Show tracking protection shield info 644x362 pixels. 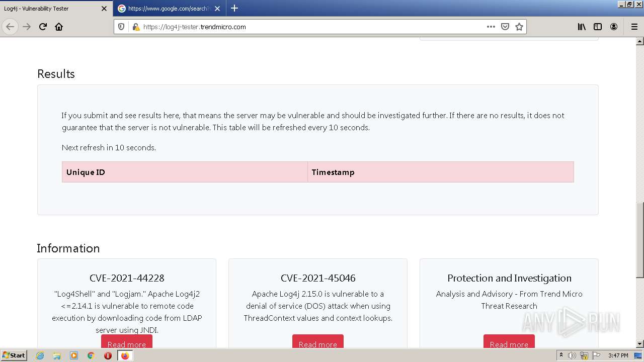121,27
